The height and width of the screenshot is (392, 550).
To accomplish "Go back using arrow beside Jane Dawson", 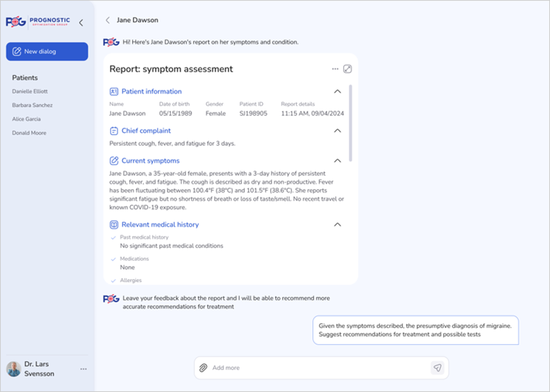I will [x=108, y=20].
